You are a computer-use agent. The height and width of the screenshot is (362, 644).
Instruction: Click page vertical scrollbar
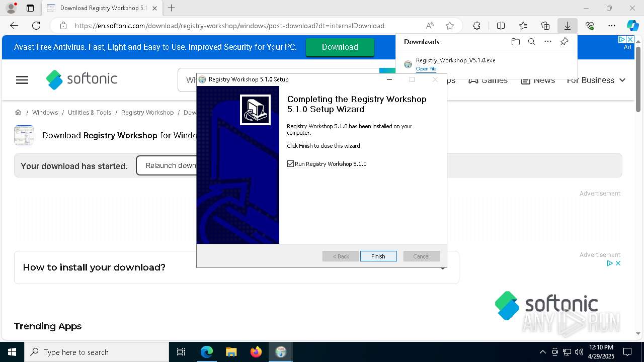tap(638, 78)
